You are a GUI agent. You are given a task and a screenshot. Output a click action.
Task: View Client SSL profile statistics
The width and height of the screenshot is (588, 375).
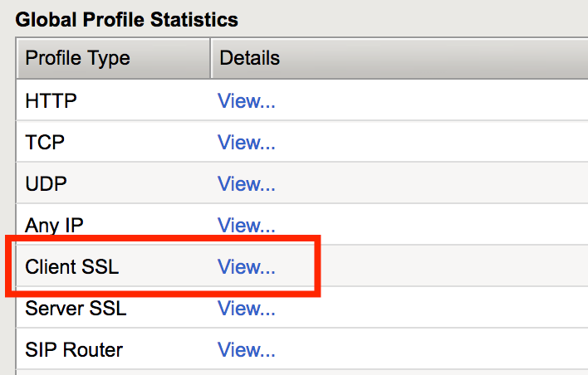tap(246, 267)
